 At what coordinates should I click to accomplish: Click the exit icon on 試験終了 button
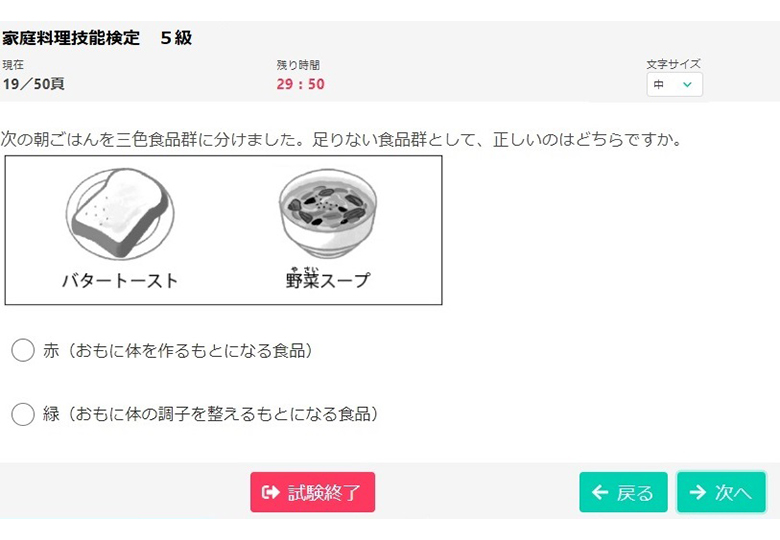[271, 492]
